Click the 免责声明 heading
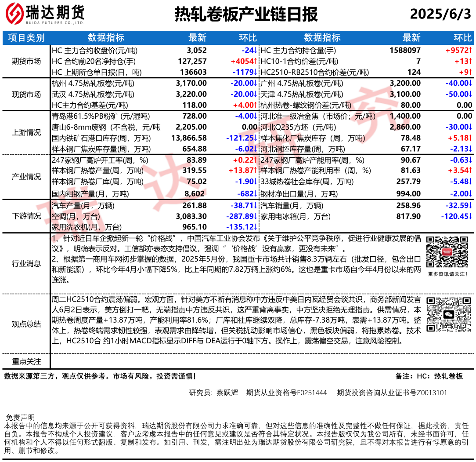 tap(20, 417)
